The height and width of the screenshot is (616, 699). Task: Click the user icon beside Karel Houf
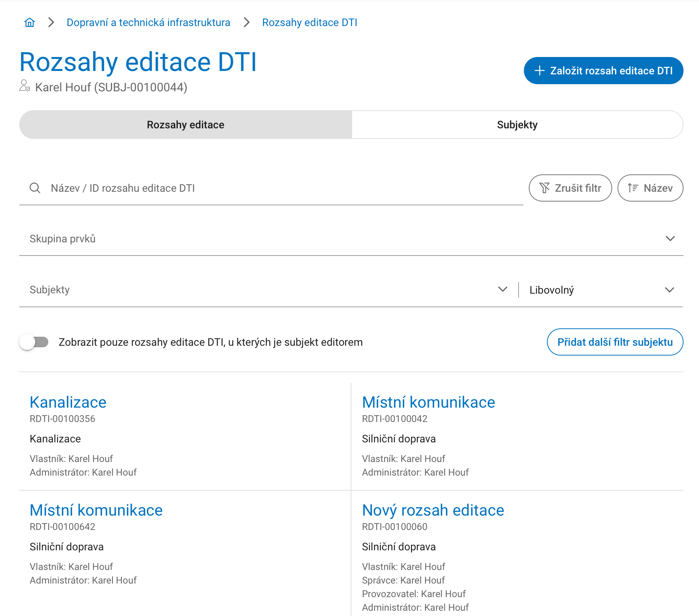[x=25, y=86]
